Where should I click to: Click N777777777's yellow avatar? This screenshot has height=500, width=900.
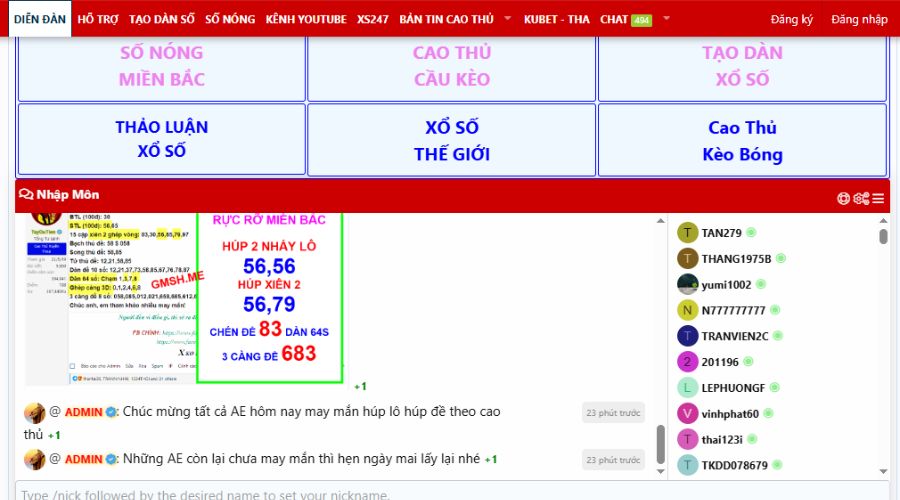pyautogui.click(x=687, y=310)
